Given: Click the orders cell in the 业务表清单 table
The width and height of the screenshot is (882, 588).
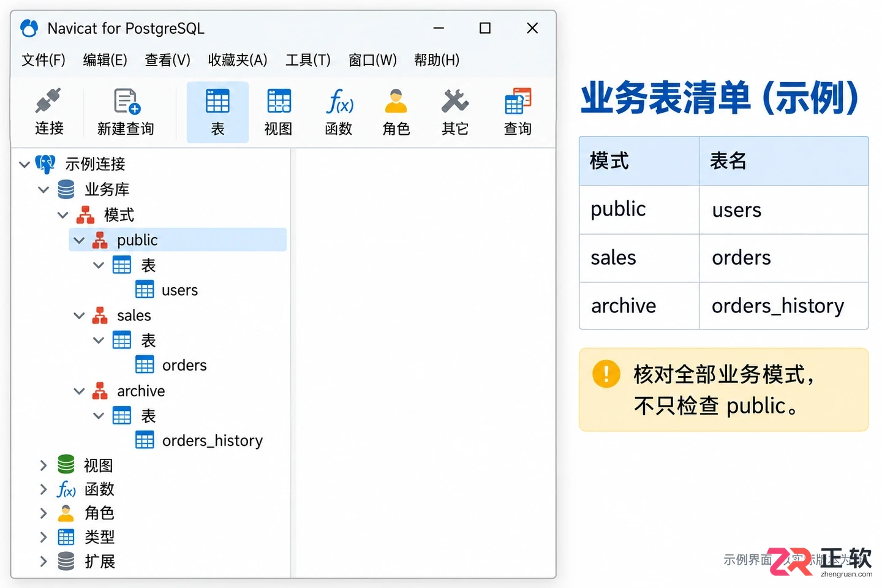Looking at the screenshot, I should tap(784, 258).
